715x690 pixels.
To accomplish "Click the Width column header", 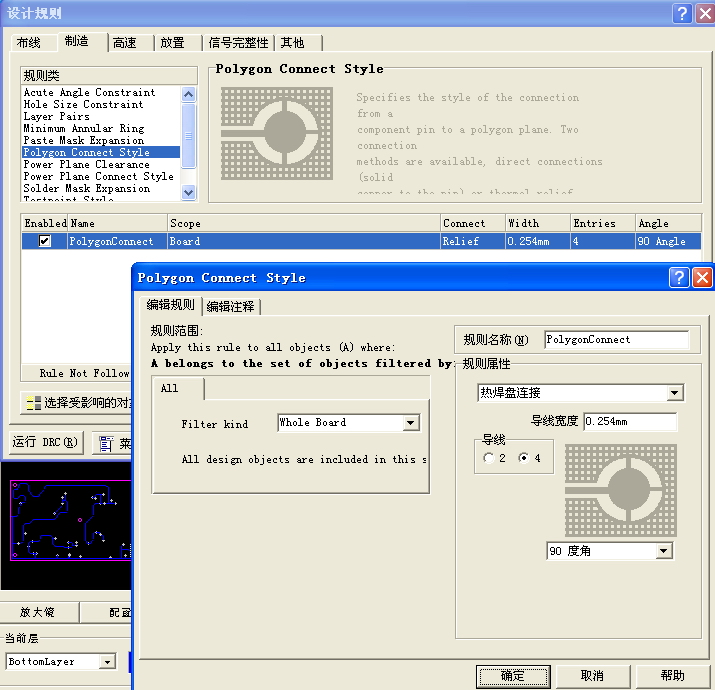I will coord(538,223).
